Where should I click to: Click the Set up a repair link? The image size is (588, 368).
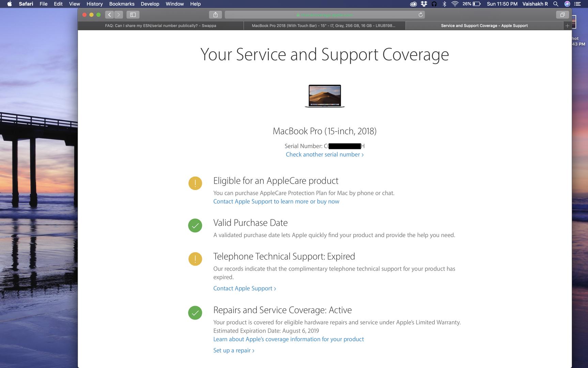click(x=234, y=350)
